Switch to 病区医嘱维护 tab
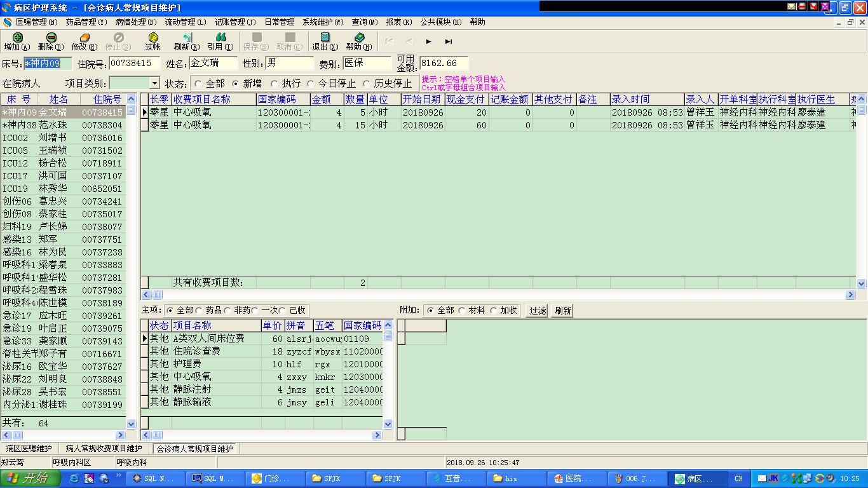This screenshot has height=488, width=868. [x=29, y=449]
